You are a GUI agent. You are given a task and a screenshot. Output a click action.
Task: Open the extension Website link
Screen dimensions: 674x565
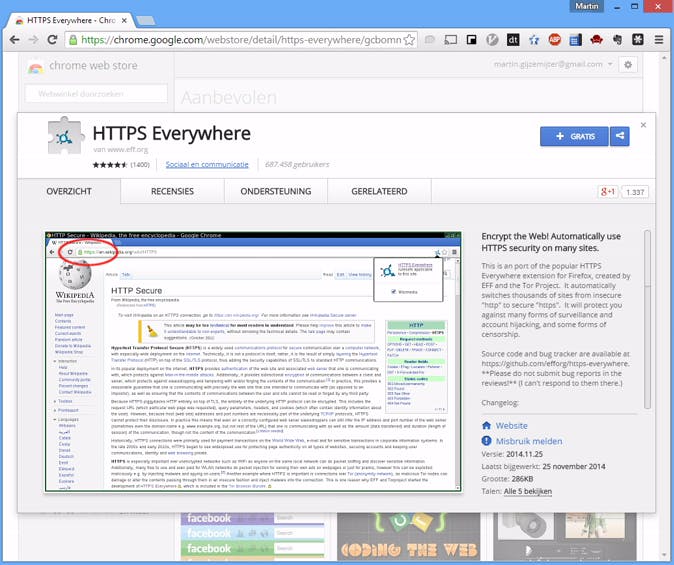(512, 426)
